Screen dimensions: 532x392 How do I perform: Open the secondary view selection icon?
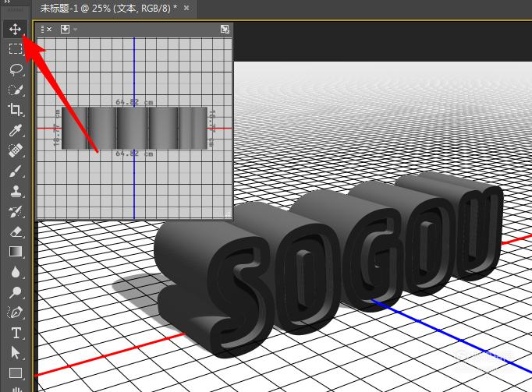tap(65, 29)
